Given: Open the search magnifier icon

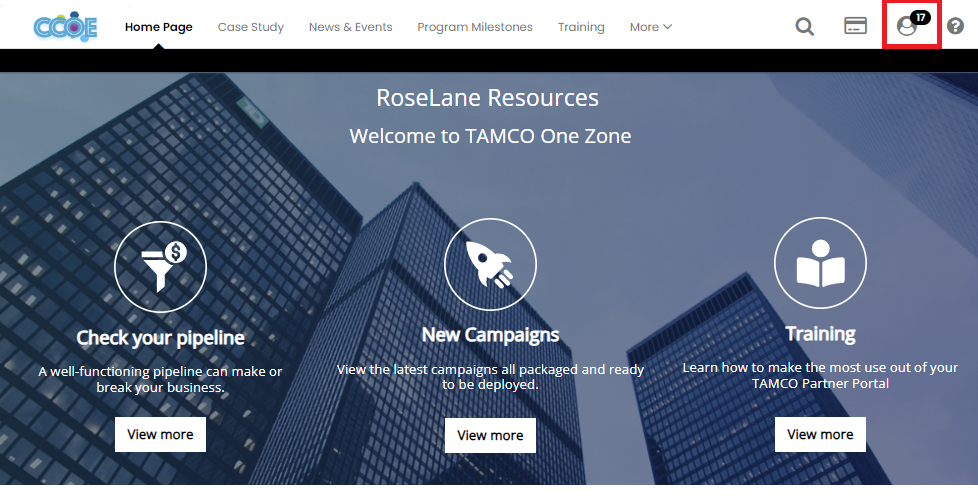Looking at the screenshot, I should click(x=804, y=27).
